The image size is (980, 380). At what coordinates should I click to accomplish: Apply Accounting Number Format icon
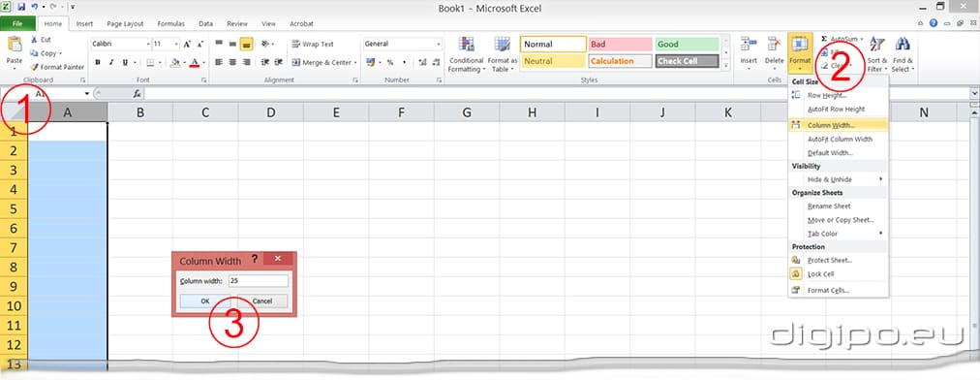pos(371,63)
